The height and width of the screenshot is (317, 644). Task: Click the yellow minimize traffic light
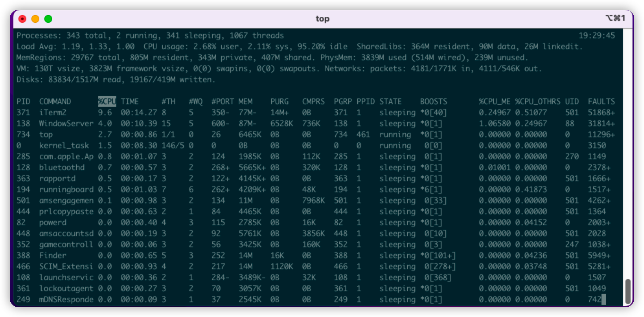pyautogui.click(x=35, y=19)
